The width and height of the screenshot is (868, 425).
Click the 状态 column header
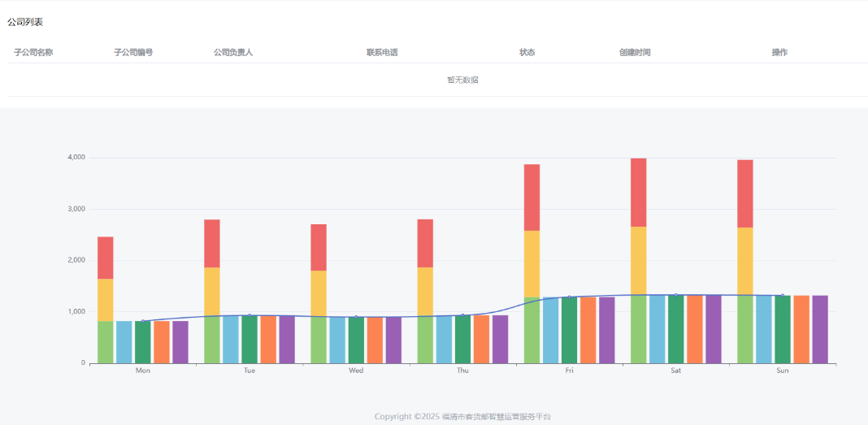coord(527,52)
